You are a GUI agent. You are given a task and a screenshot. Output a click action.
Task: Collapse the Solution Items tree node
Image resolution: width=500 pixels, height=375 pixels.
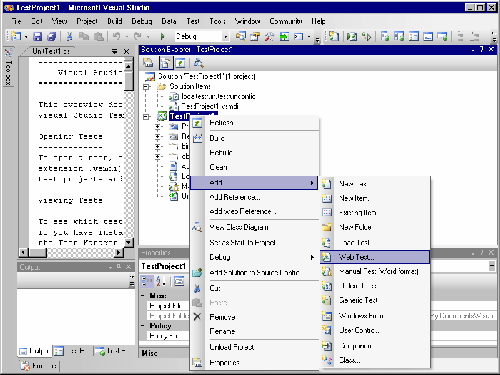pyautogui.click(x=146, y=87)
